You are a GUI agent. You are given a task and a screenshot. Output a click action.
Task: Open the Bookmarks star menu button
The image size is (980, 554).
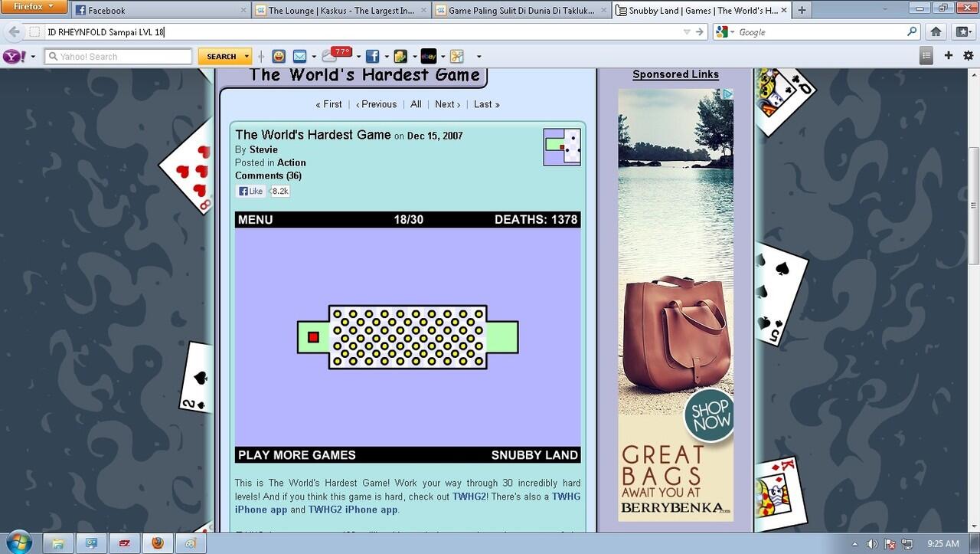tap(963, 32)
